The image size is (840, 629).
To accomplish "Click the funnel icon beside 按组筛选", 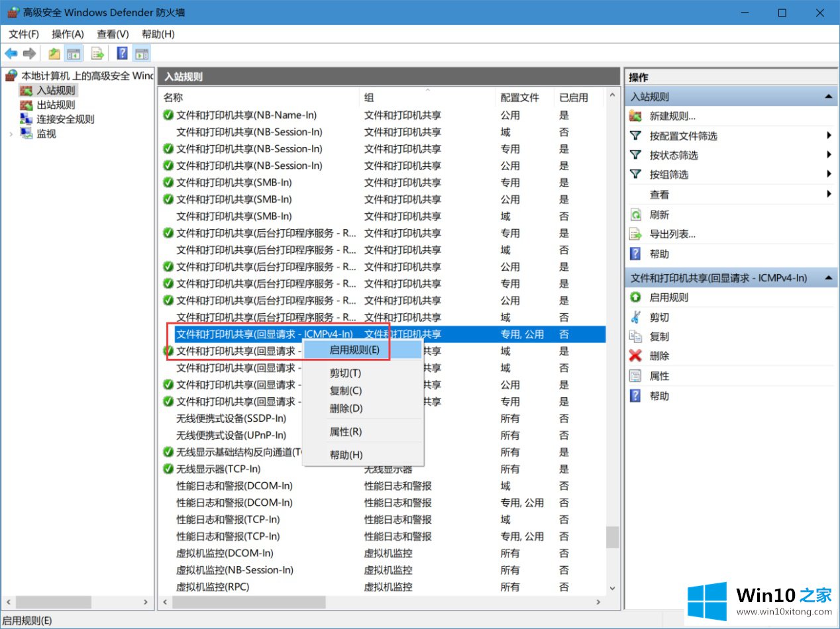I will pyautogui.click(x=636, y=174).
